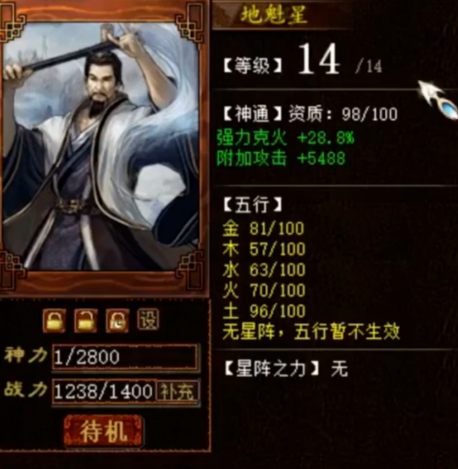The height and width of the screenshot is (469, 458).
Task: Click the timed lock icon with clock
Action: pos(117,321)
